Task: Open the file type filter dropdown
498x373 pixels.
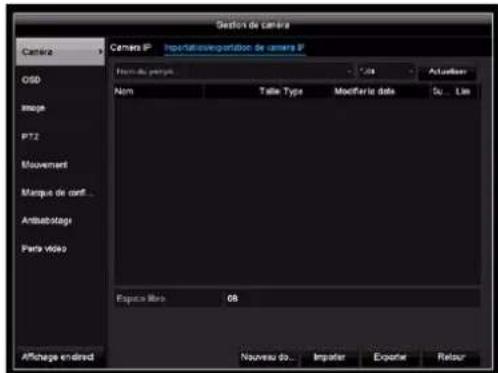Action: point(386,72)
